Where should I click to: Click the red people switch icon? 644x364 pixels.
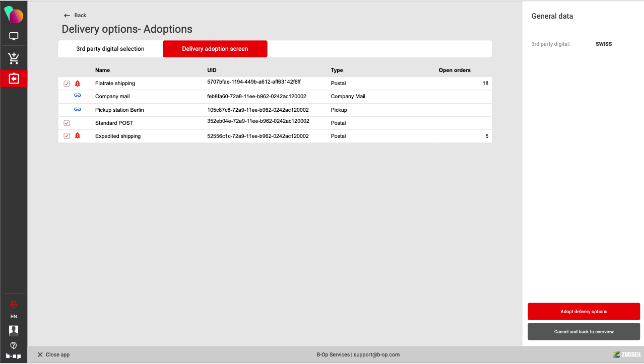(14, 304)
